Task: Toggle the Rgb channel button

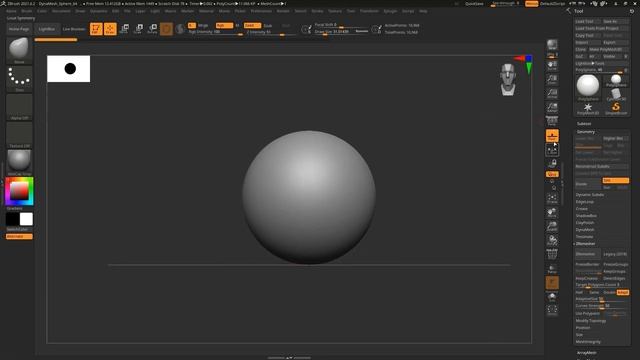Action: (x=224, y=25)
